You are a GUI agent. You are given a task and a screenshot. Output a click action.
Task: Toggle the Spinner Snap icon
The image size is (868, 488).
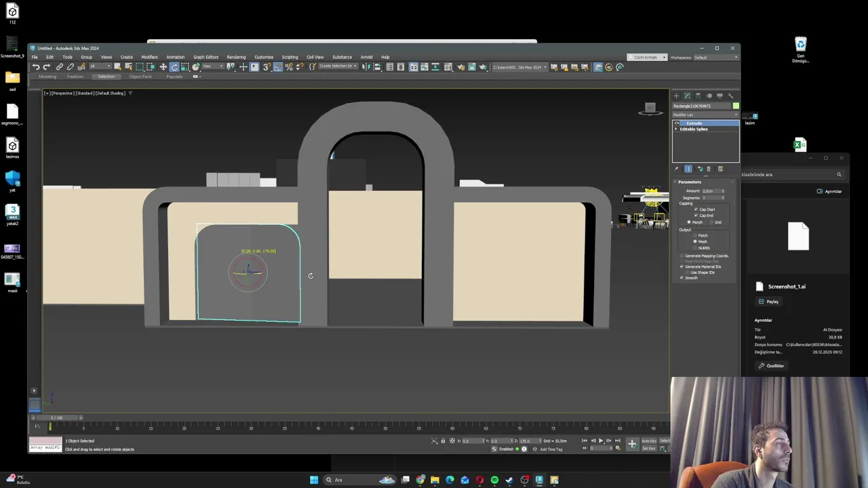300,66
